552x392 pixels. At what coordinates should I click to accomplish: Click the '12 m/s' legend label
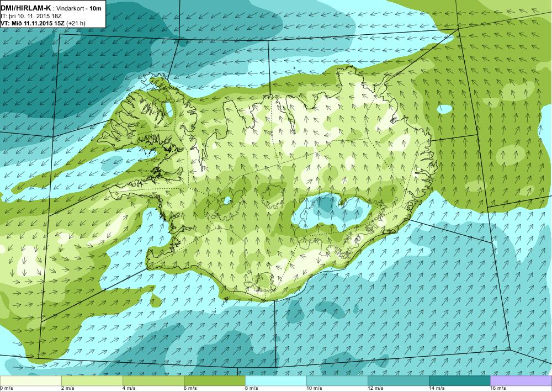[x=375, y=389]
